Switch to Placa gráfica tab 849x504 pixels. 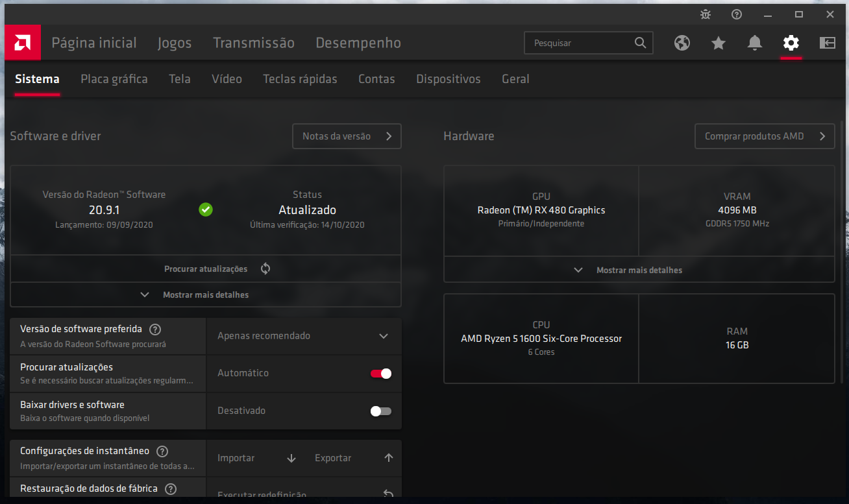point(114,79)
